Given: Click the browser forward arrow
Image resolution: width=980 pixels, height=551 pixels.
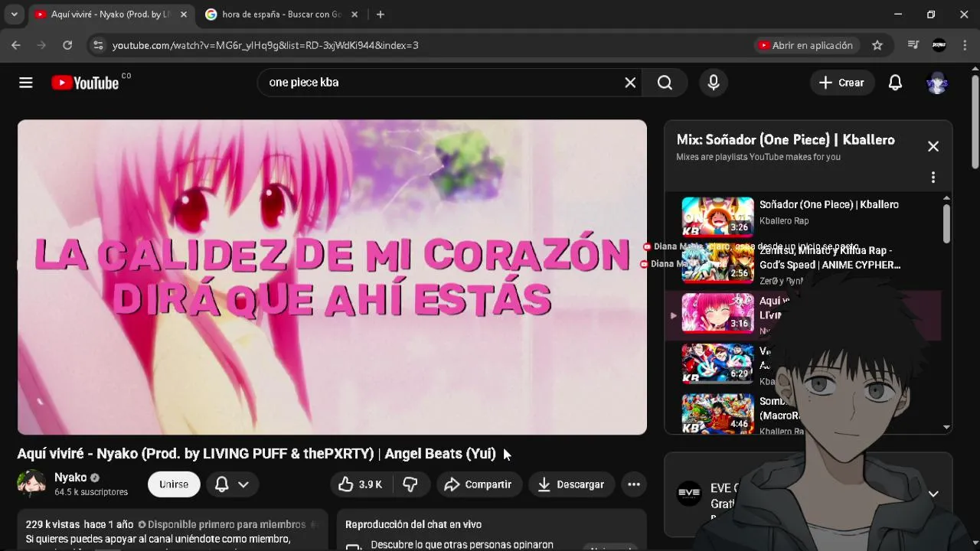Looking at the screenshot, I should pyautogui.click(x=41, y=45).
